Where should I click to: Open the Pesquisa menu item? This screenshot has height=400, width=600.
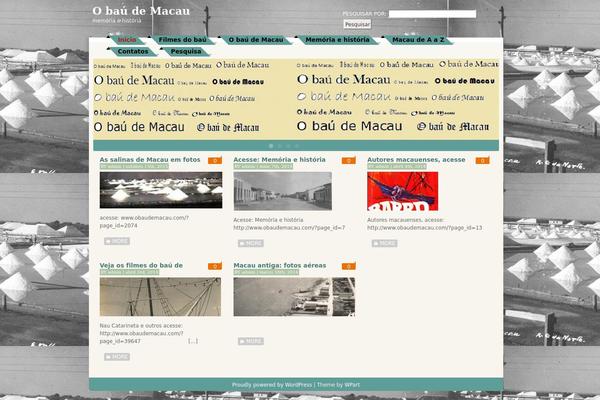click(x=186, y=51)
